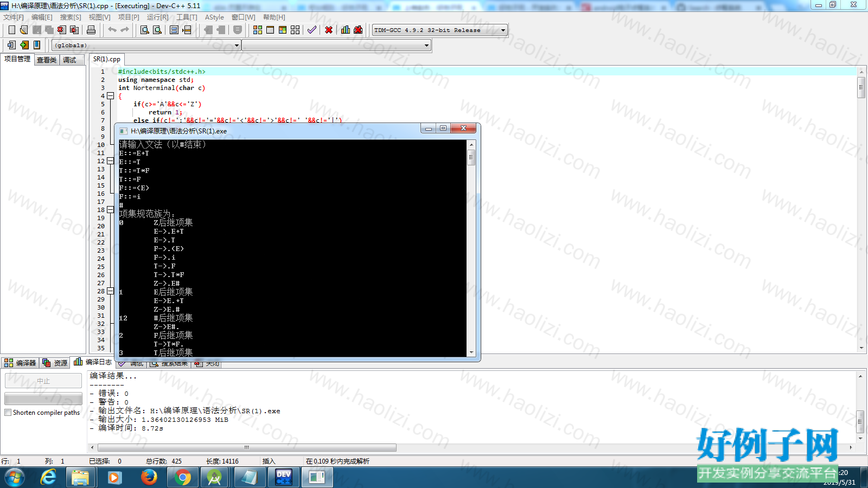Collapse the code fold at line 4
The height and width of the screenshot is (488, 868).
click(x=110, y=96)
